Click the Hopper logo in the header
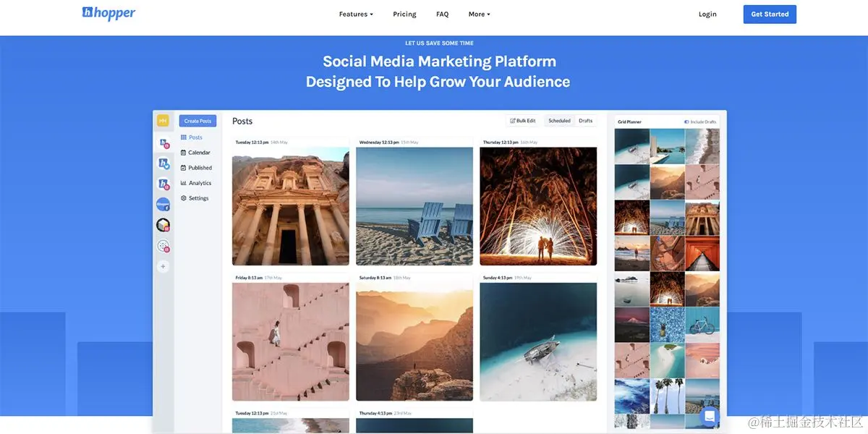The width and height of the screenshot is (868, 434). coord(109,13)
